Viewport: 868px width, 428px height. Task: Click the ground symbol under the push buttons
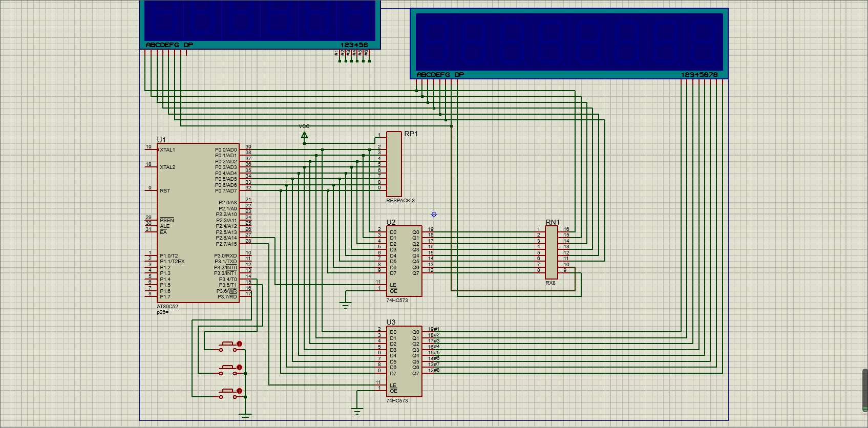[246, 416]
